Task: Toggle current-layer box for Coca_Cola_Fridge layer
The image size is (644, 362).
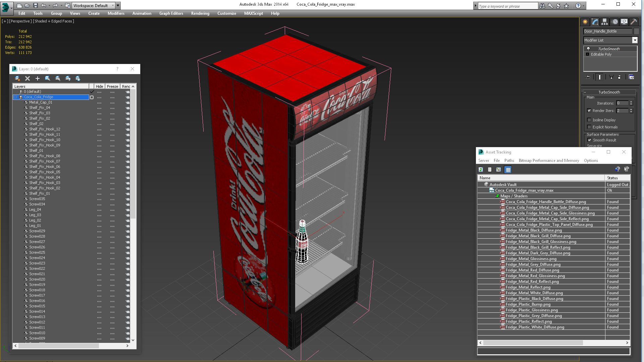Action: [x=92, y=97]
